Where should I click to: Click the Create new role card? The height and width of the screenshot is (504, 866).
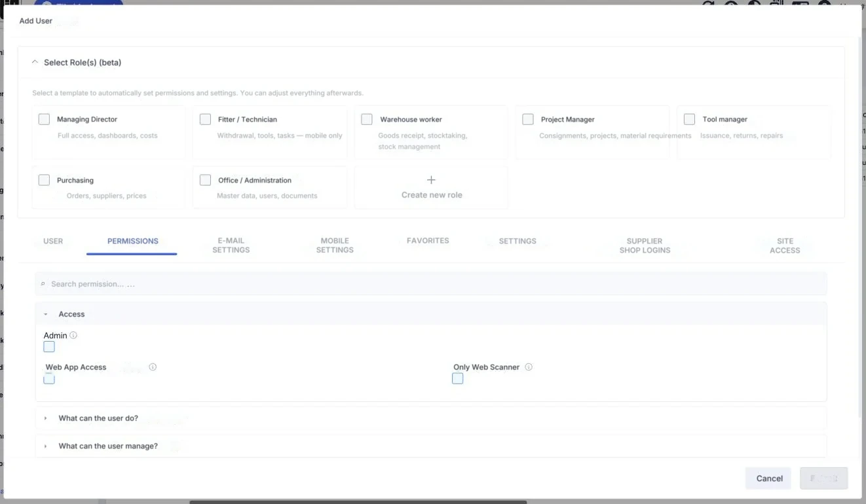[431, 187]
